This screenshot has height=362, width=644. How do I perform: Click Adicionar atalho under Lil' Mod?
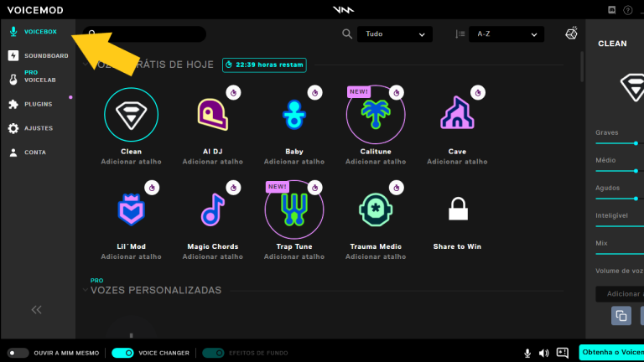[x=131, y=257]
